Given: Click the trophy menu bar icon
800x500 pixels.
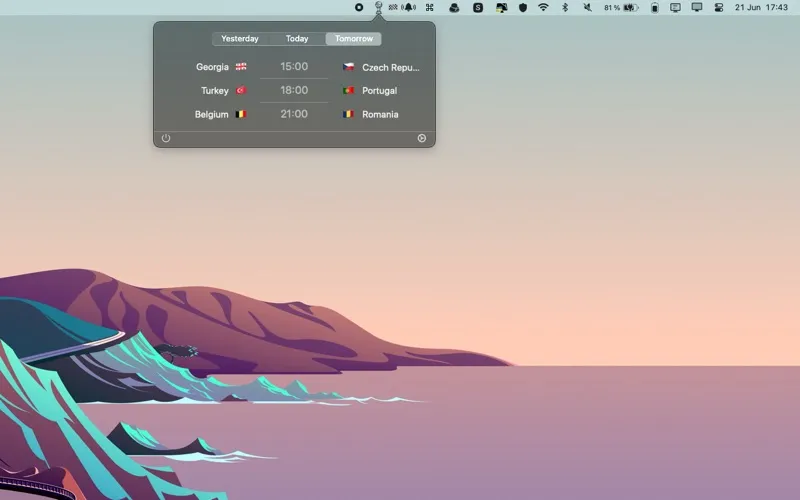Looking at the screenshot, I should click(x=379, y=7).
